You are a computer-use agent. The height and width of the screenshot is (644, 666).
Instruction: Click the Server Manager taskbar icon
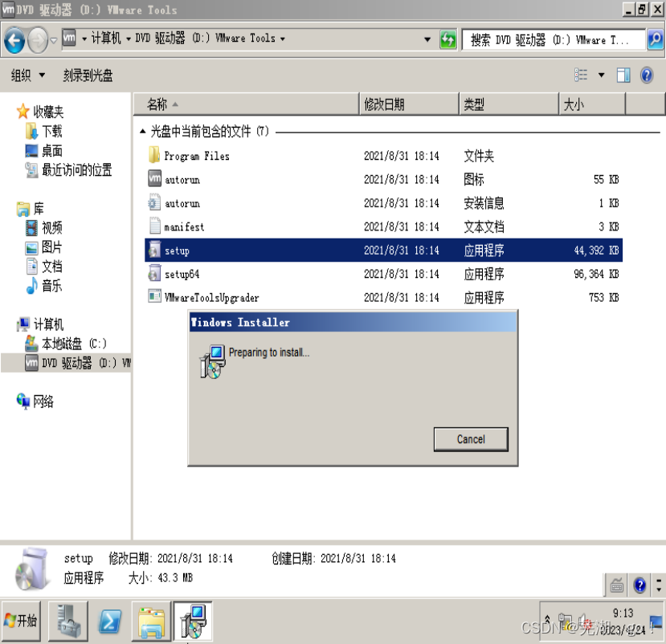pos(68,621)
